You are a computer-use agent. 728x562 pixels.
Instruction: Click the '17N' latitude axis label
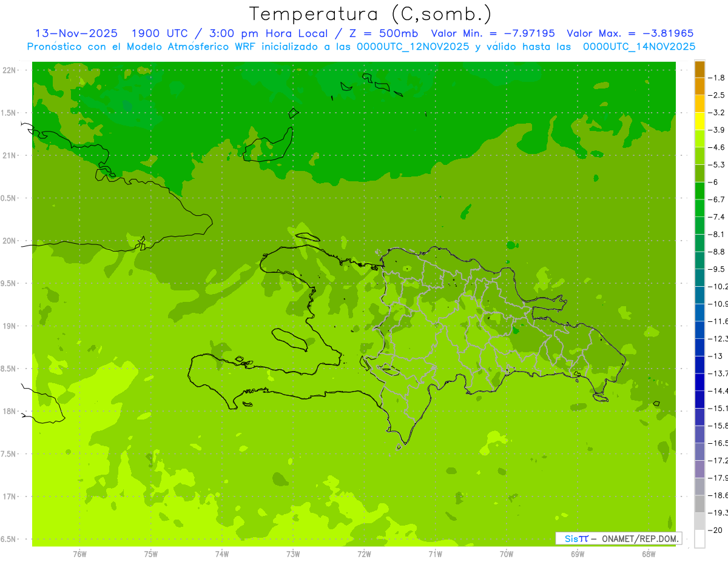pyautogui.click(x=10, y=497)
